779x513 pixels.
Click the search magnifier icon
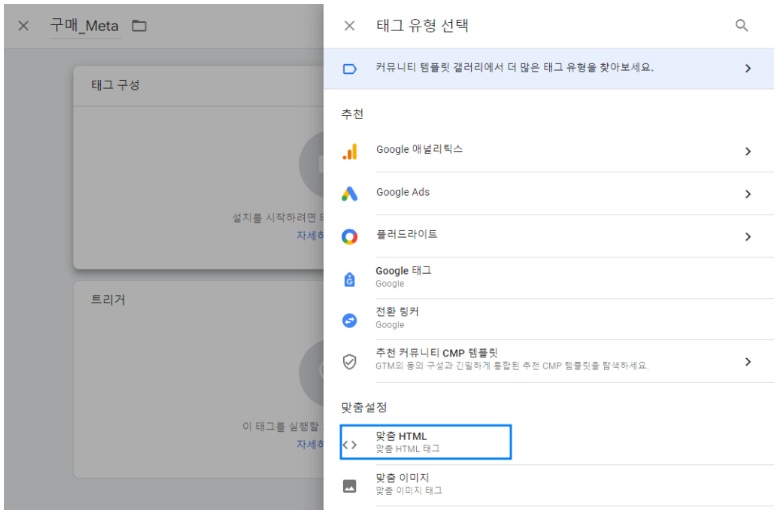(x=741, y=26)
